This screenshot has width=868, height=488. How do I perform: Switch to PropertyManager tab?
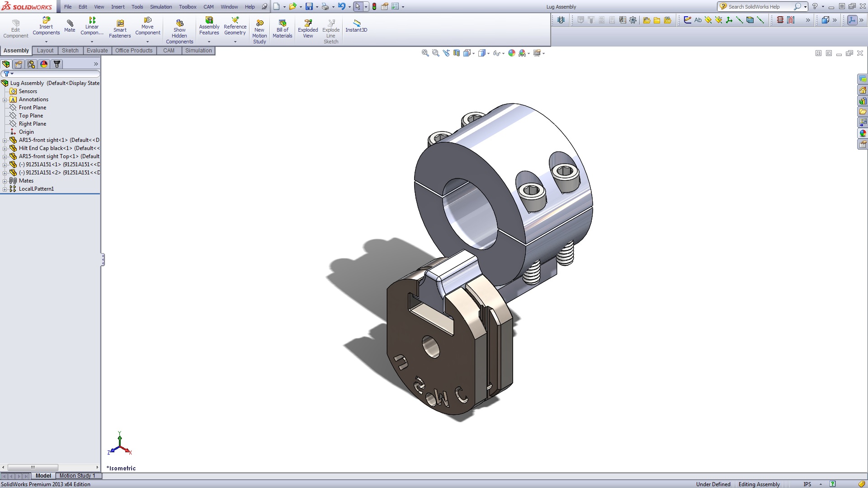(x=19, y=64)
